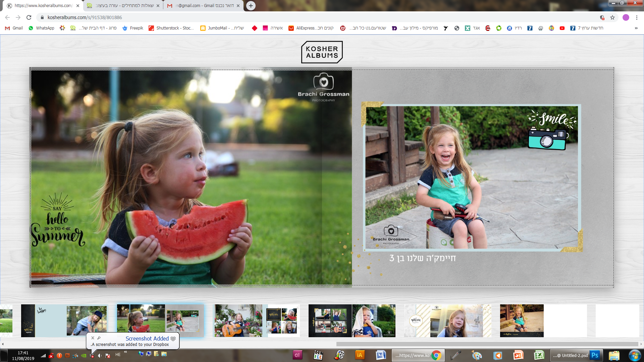
Task: Select the striped yellow spread thumbnail
Action: coord(447,321)
